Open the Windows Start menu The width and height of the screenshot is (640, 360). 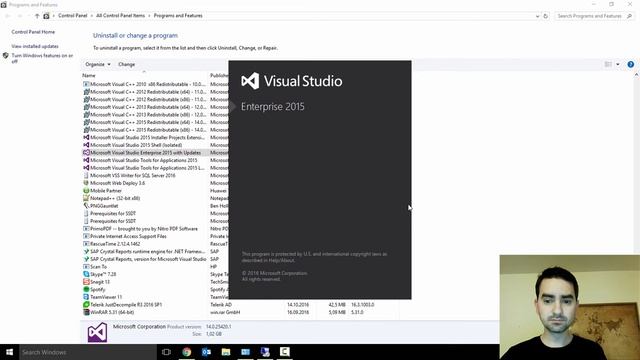tap(9, 352)
